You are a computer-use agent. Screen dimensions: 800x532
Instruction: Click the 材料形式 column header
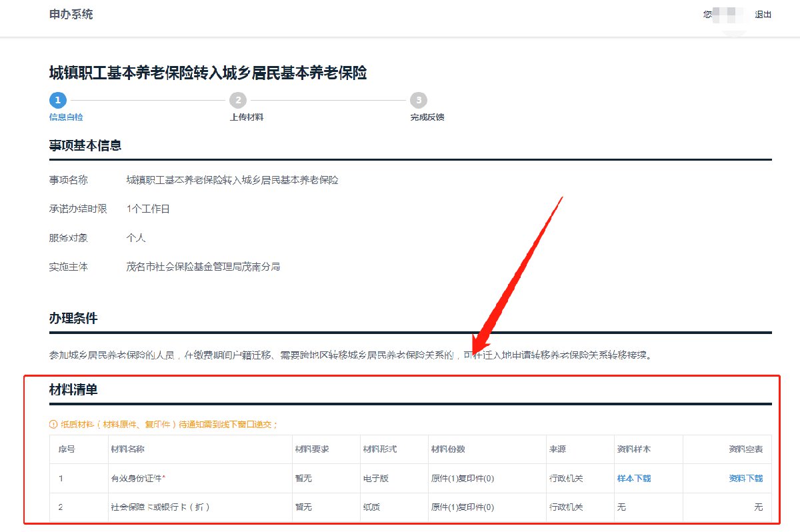(x=380, y=449)
